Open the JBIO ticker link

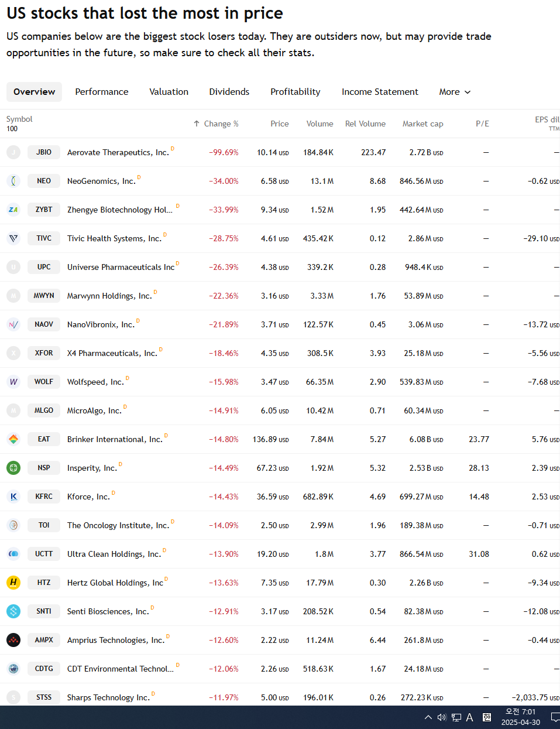(44, 152)
